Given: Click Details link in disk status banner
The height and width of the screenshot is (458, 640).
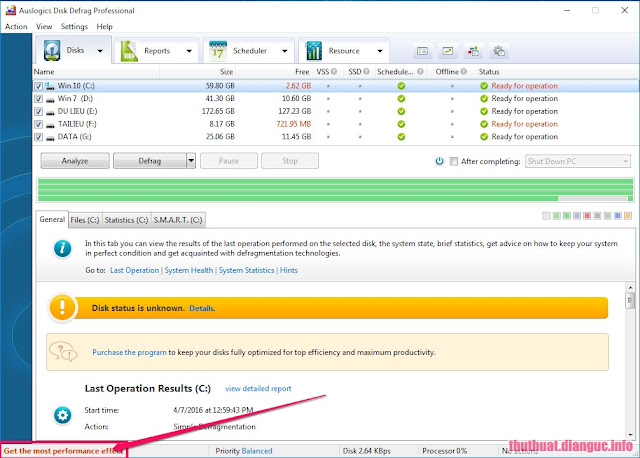Looking at the screenshot, I should 202,308.
